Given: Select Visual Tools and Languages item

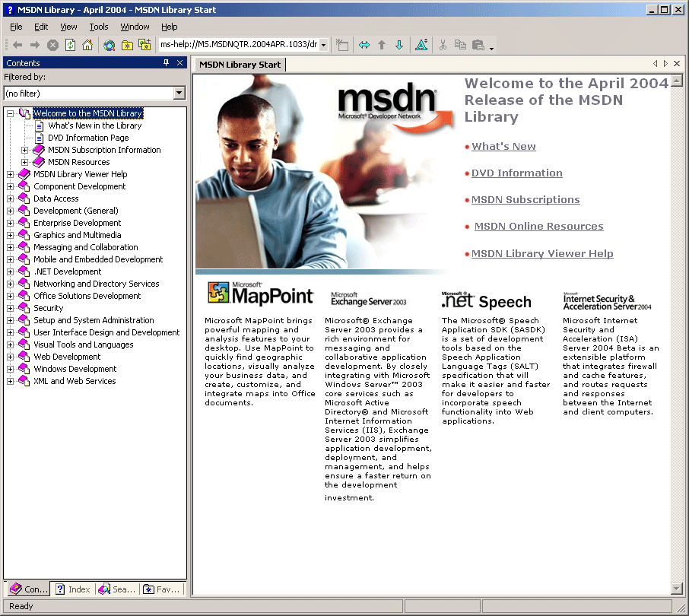Looking at the screenshot, I should (84, 345).
